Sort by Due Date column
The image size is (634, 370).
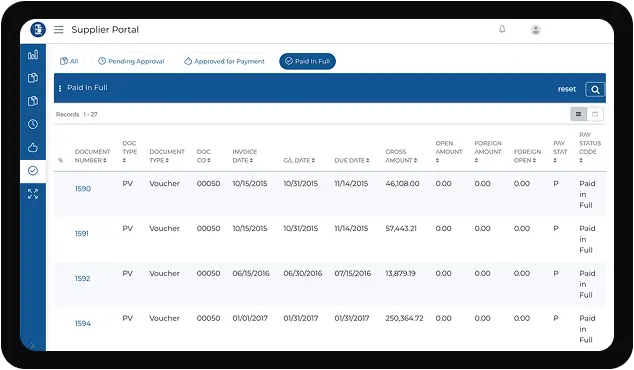pos(352,161)
